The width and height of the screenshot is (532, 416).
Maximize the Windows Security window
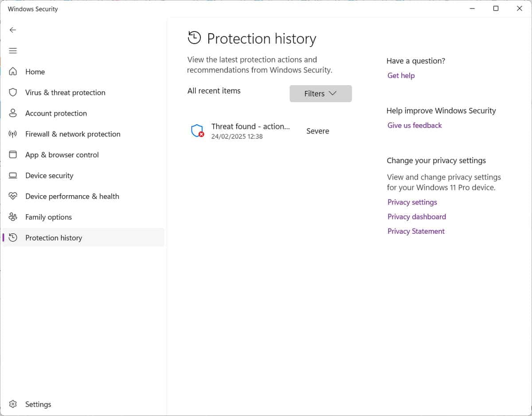click(496, 8)
